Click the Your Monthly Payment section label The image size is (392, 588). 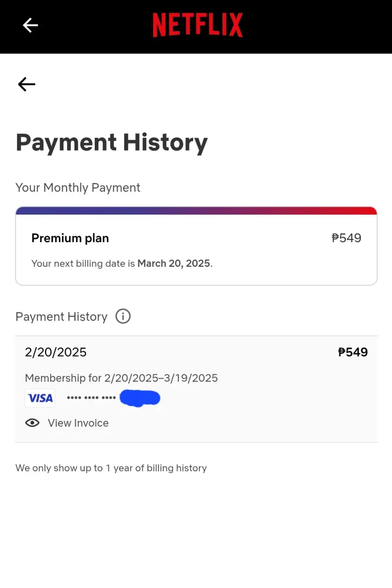pos(78,187)
